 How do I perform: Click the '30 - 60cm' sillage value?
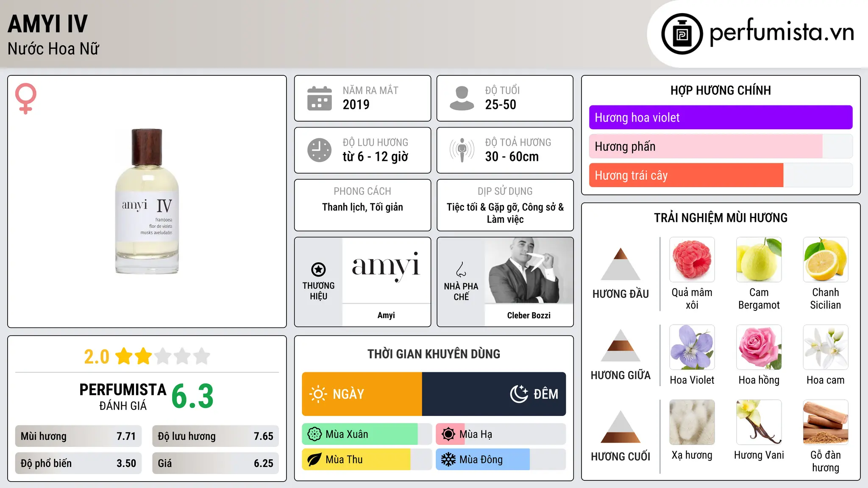click(x=512, y=157)
